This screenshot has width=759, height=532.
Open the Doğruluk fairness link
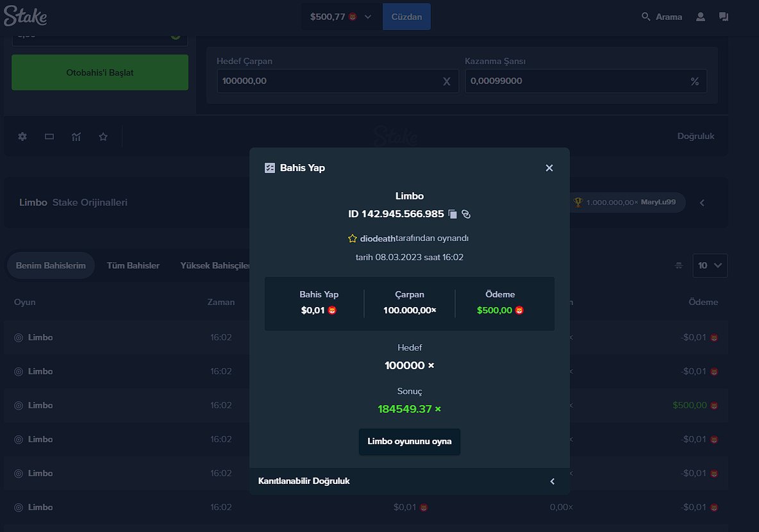click(696, 137)
